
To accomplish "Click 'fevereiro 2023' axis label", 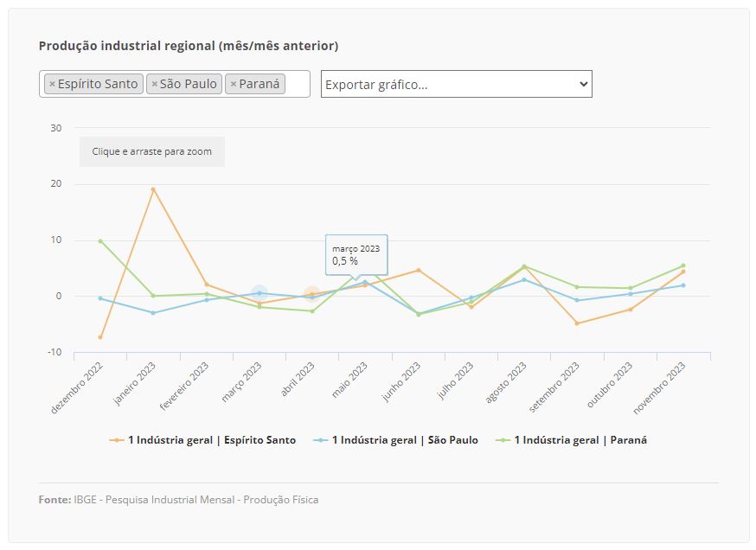I will click(x=183, y=387).
